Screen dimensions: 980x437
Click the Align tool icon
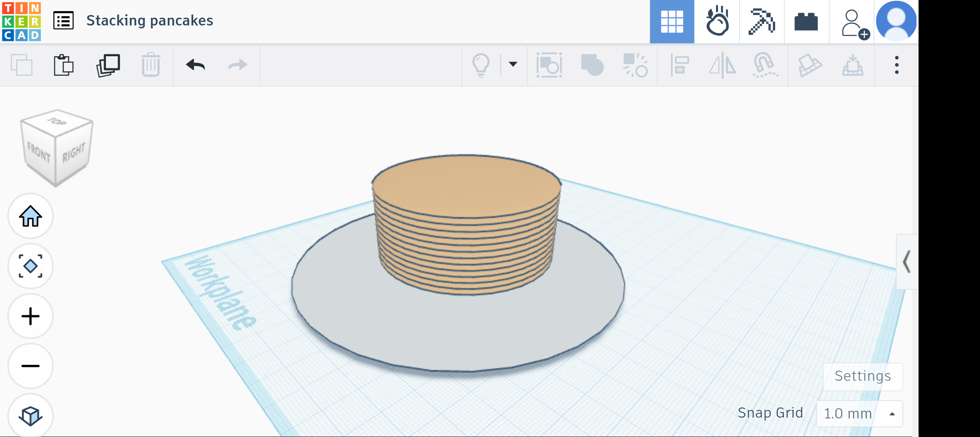tap(680, 65)
